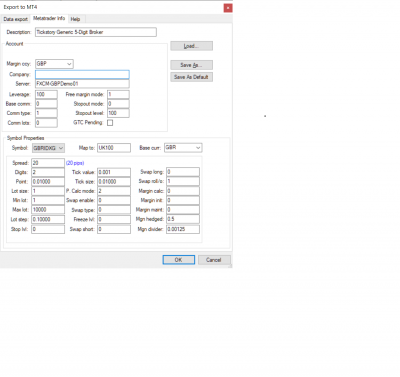Open the Margin ccy dropdown

point(54,64)
